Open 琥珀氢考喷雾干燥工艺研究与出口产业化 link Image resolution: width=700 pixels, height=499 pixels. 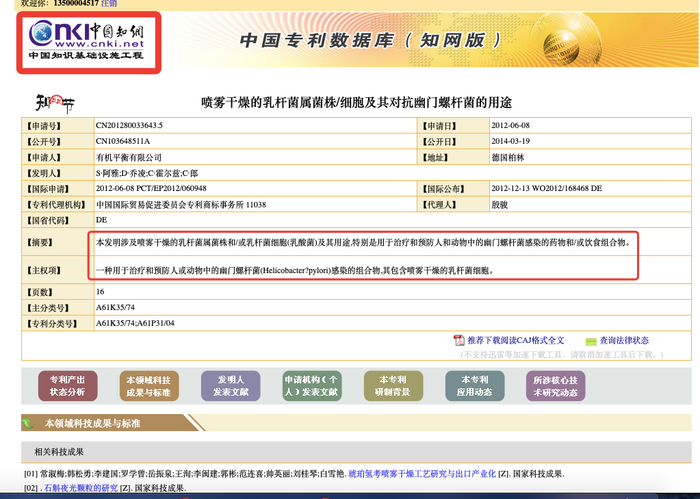click(422, 474)
